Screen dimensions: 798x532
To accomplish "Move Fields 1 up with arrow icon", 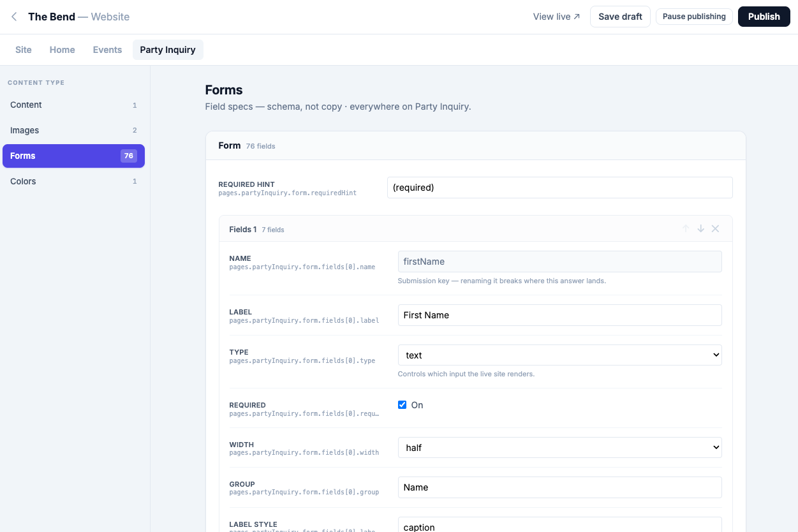I will click(686, 228).
